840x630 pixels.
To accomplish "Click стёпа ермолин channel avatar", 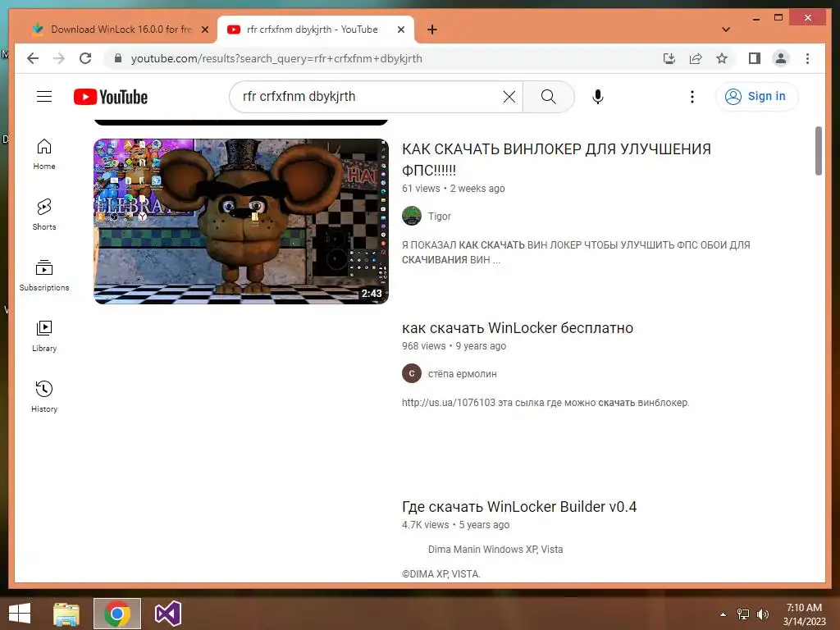I will coord(412,373).
